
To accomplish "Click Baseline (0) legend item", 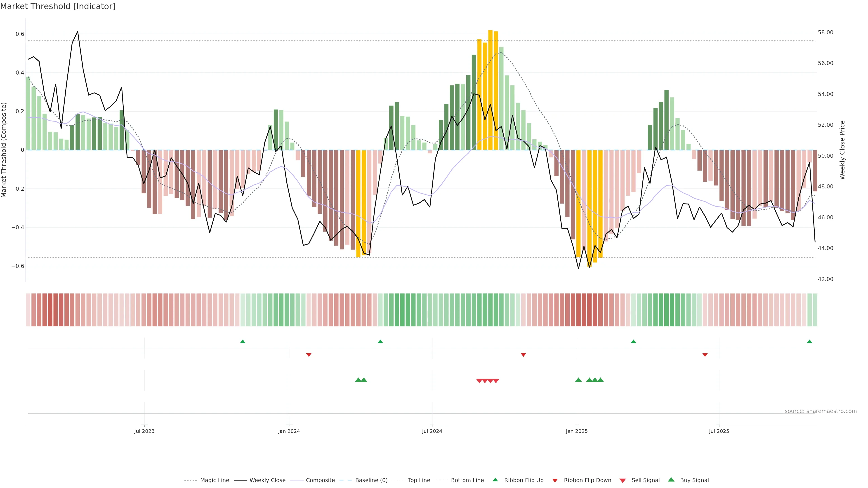I will coord(371,480).
